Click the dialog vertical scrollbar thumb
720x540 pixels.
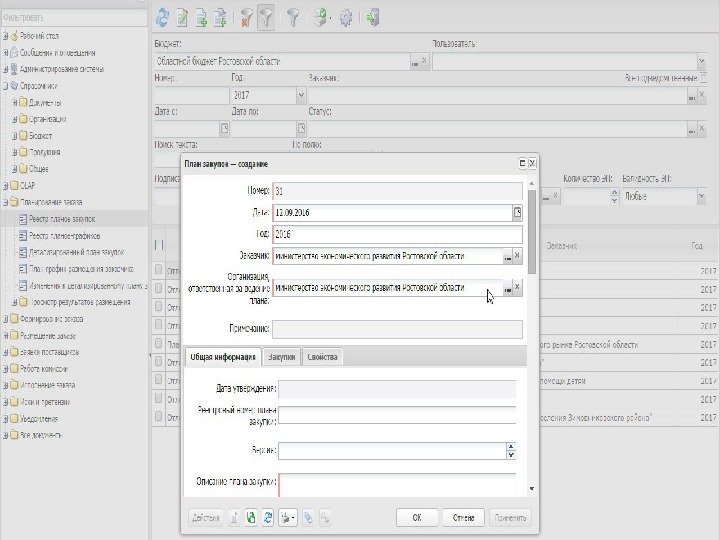pyautogui.click(x=532, y=232)
